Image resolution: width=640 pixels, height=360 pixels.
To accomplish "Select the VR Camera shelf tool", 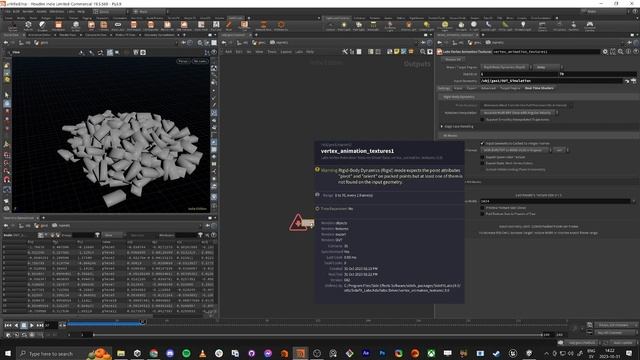I will pyautogui.click(x=559, y=26).
